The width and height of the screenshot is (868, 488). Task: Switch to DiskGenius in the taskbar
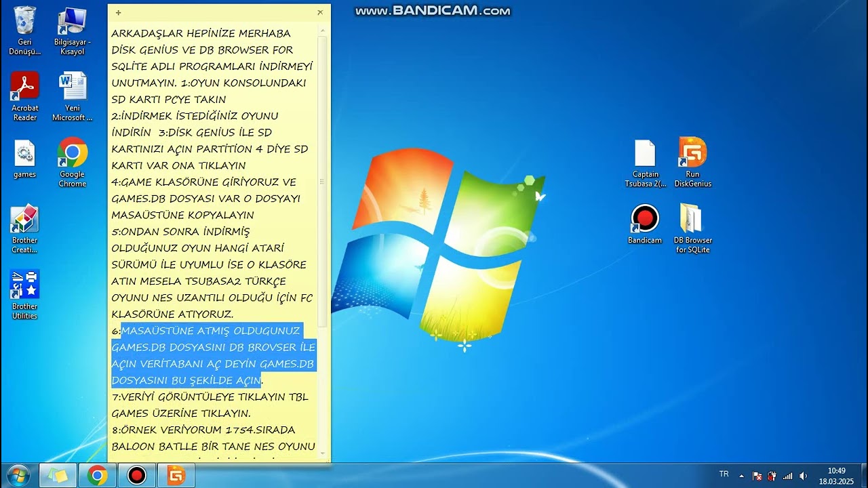[x=176, y=476]
